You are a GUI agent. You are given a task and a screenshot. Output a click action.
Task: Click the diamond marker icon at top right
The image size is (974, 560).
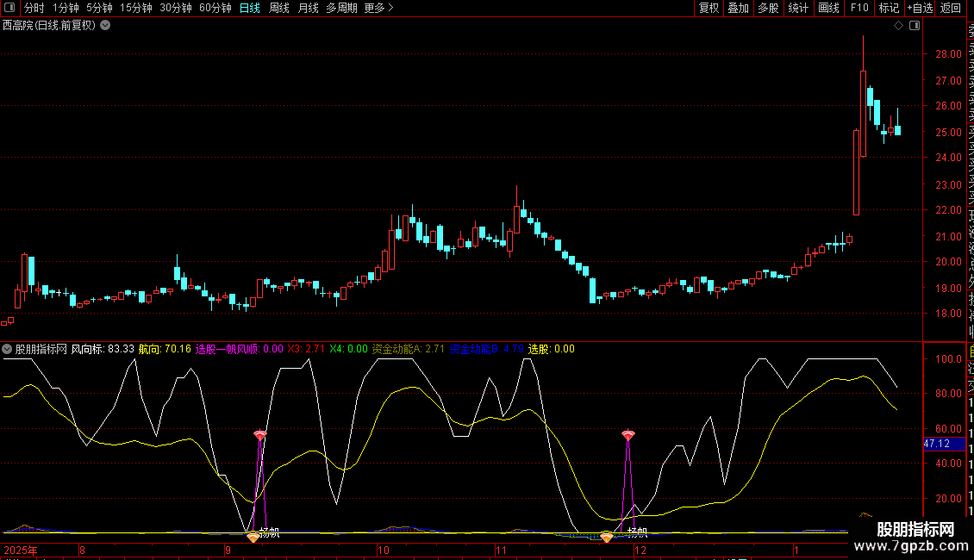click(899, 26)
